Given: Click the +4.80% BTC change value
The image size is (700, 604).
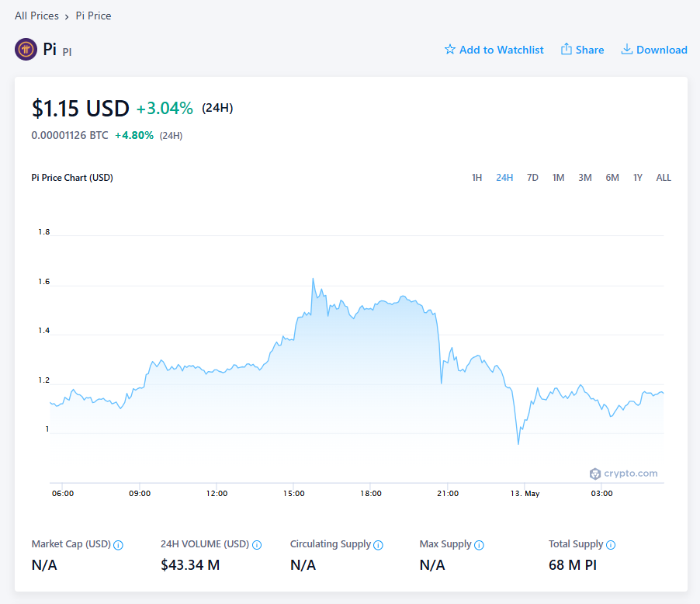Looking at the screenshot, I should coord(134,135).
